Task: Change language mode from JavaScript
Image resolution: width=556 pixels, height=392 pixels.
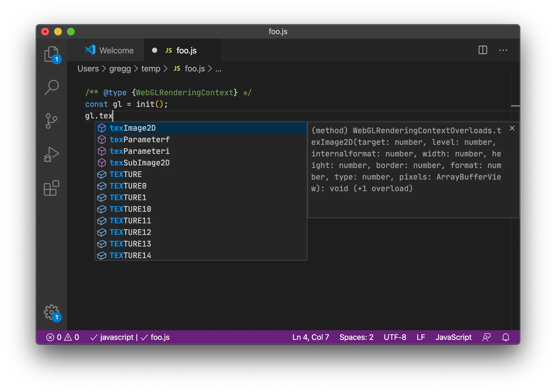Action: tap(453, 337)
